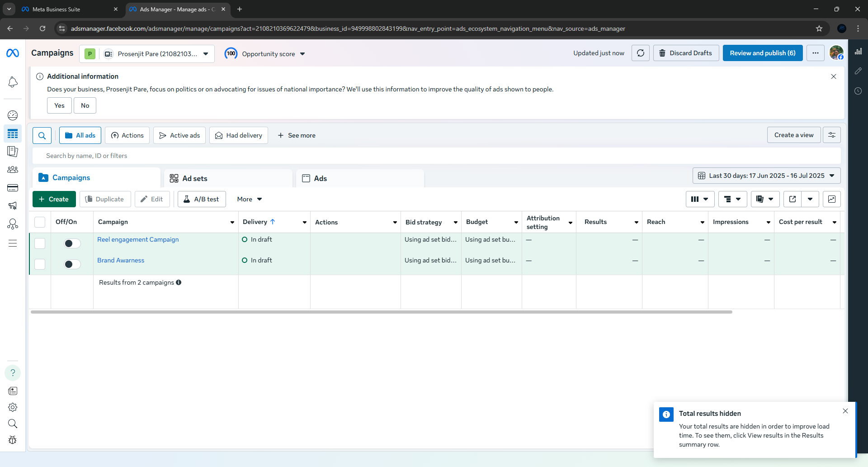Open the Columns dropdown
868x467 pixels.
pyautogui.click(x=700, y=199)
